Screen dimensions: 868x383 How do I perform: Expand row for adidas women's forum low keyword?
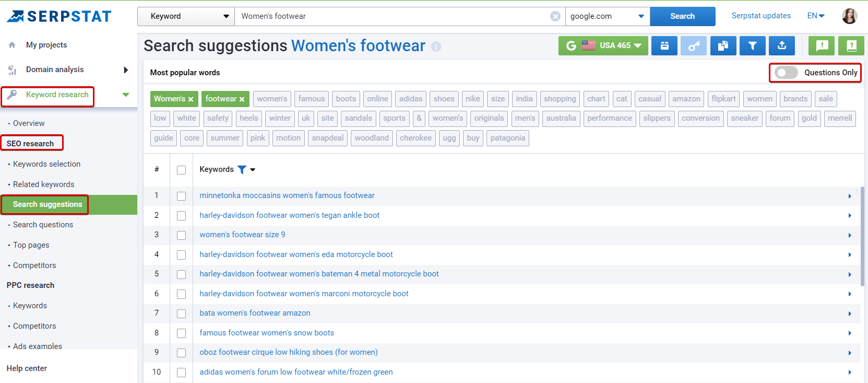pyautogui.click(x=850, y=372)
